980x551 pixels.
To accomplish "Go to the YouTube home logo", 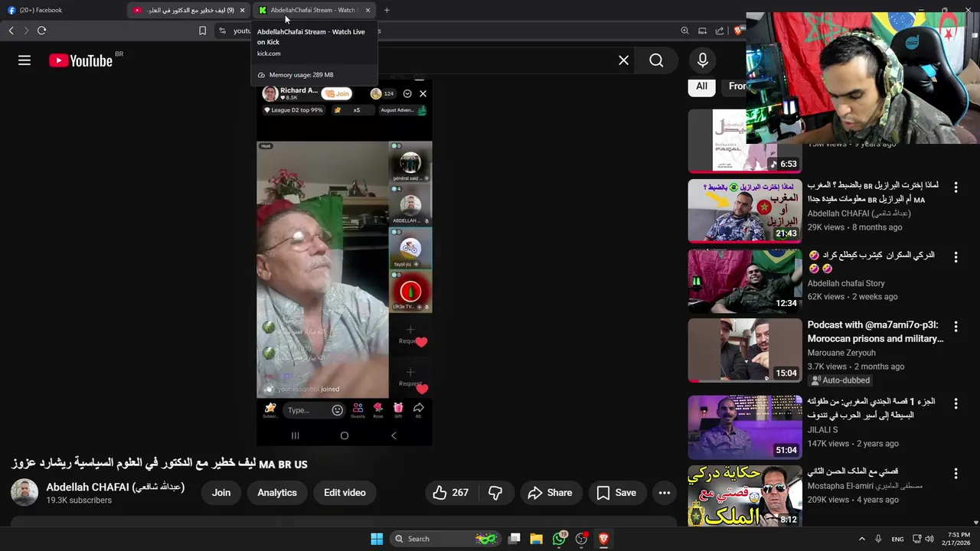I will pos(81,60).
